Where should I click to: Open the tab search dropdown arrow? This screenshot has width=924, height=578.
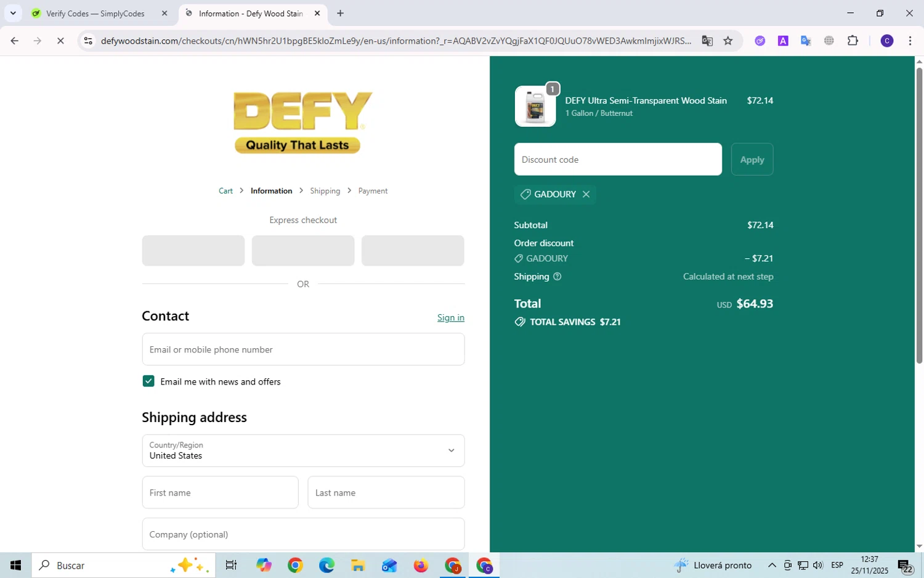(x=12, y=13)
